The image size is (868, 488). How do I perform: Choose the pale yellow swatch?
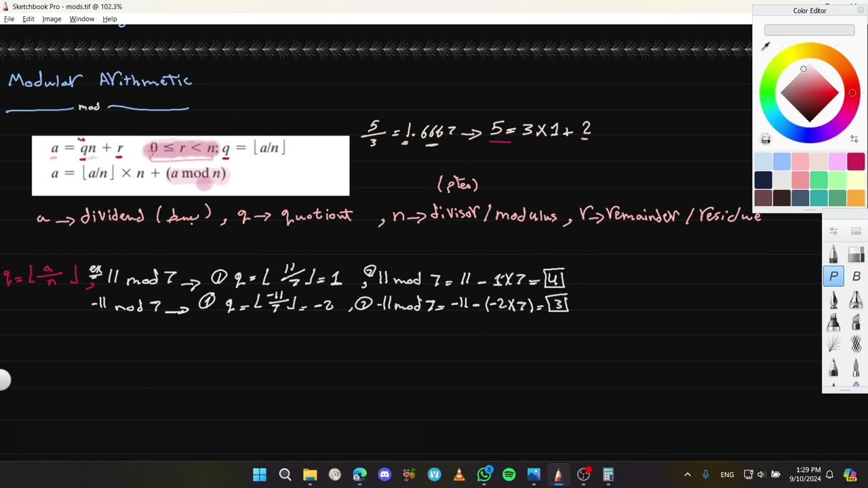856,180
